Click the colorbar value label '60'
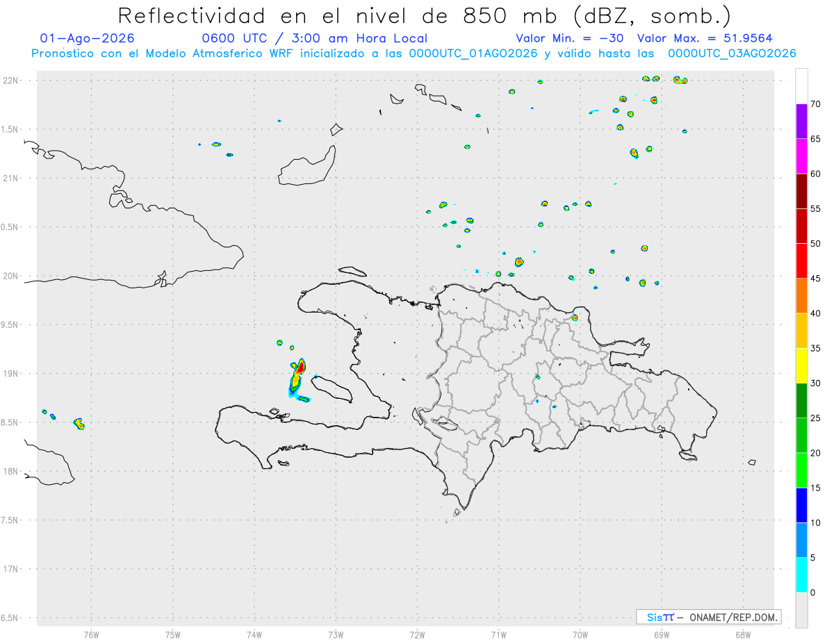Image resolution: width=834 pixels, height=644 pixels. pyautogui.click(x=815, y=174)
